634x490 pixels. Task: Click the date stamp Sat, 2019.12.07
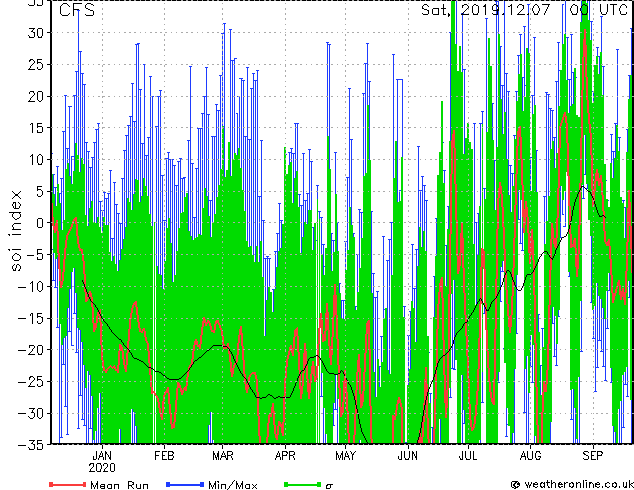[486, 10]
